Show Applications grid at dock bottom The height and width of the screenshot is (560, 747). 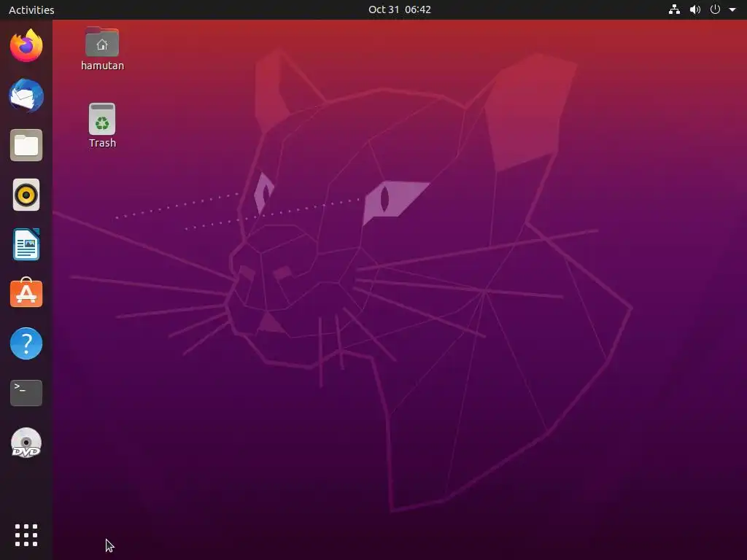click(26, 535)
